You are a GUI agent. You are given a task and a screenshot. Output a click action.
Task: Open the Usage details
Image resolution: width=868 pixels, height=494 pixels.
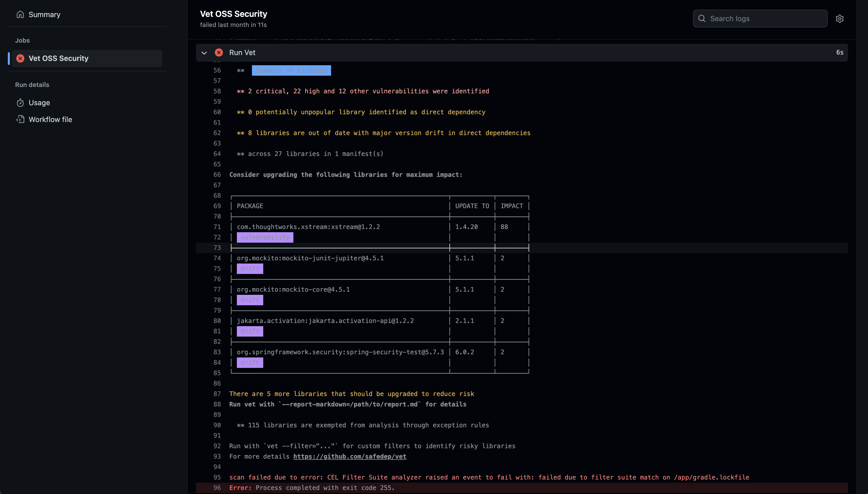39,102
